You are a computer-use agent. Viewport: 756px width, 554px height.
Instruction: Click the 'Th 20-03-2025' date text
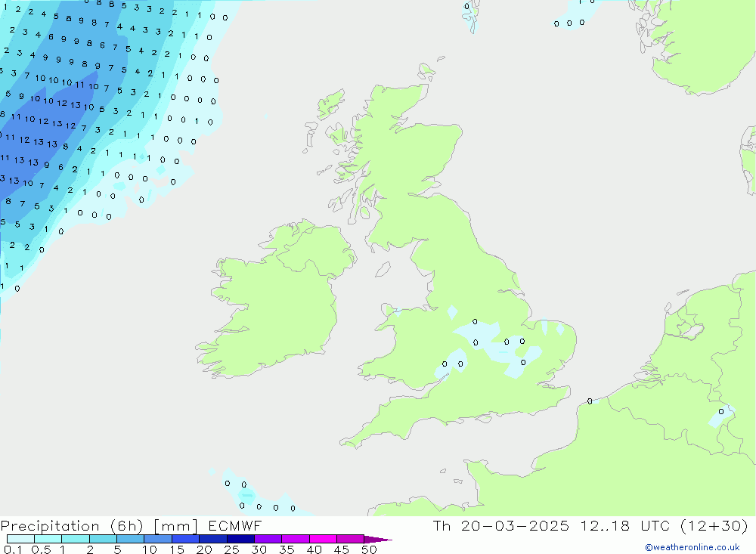[501, 525]
